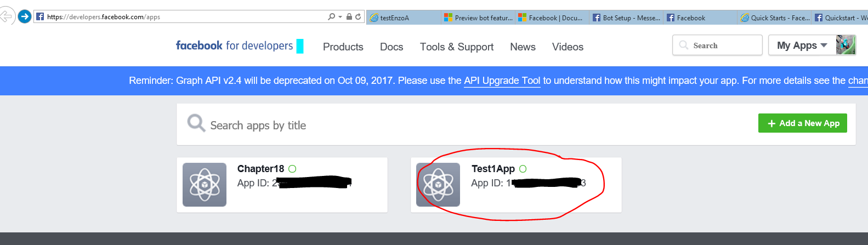The image size is (868, 245).
Task: Click the profile picture next to My Apps
Action: click(x=846, y=45)
